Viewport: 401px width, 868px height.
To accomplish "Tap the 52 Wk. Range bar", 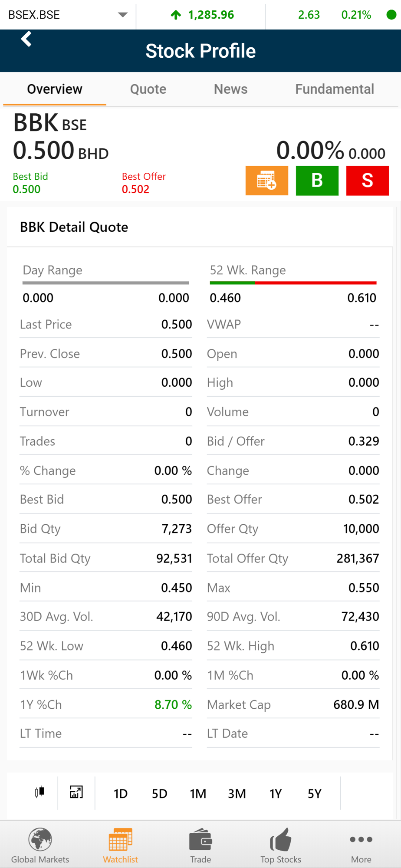I will tap(293, 283).
